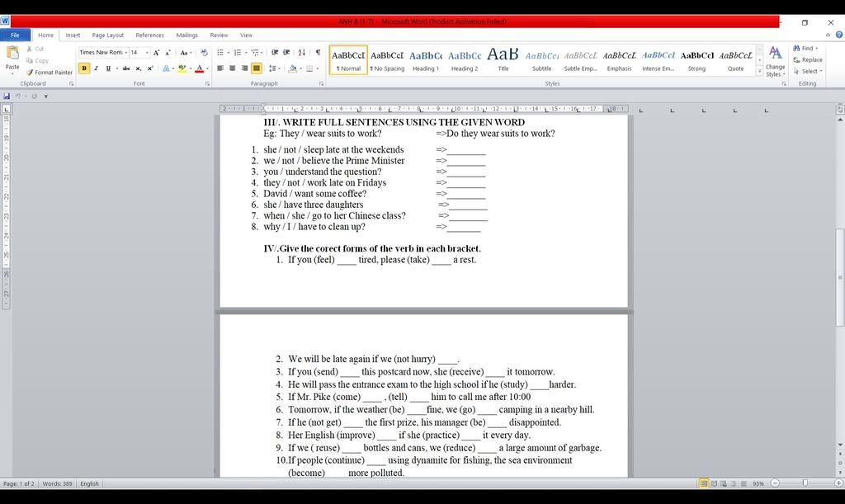Switch to the References tab
Screen dimensions: 845x504
(x=150, y=35)
